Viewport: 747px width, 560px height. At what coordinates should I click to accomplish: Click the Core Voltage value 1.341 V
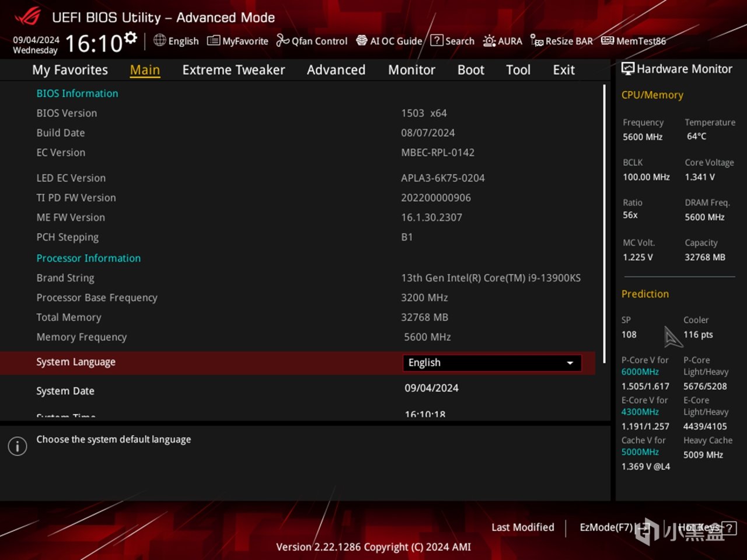700,177
